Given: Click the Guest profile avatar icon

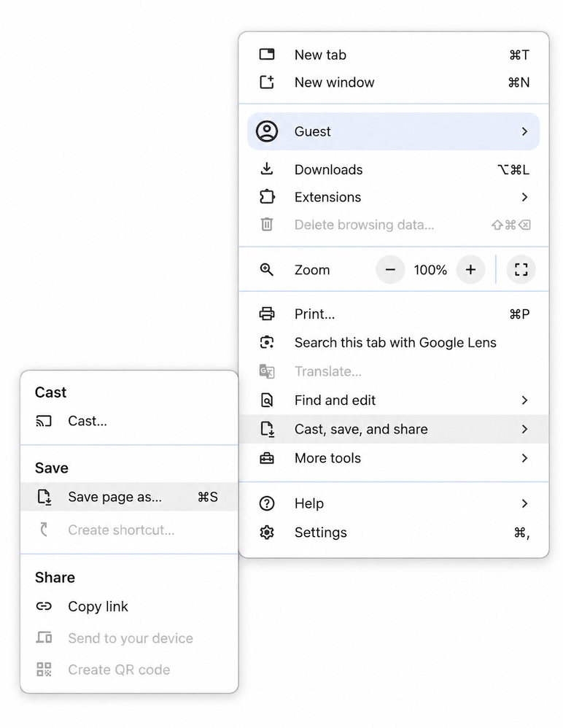Looking at the screenshot, I should (267, 131).
